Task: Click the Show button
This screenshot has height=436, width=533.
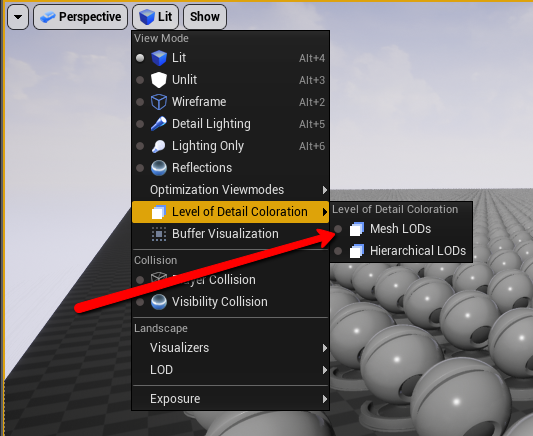Action: point(205,17)
